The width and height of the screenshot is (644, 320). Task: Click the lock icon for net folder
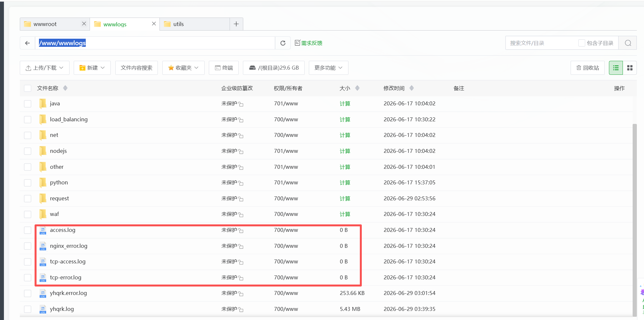[241, 136]
